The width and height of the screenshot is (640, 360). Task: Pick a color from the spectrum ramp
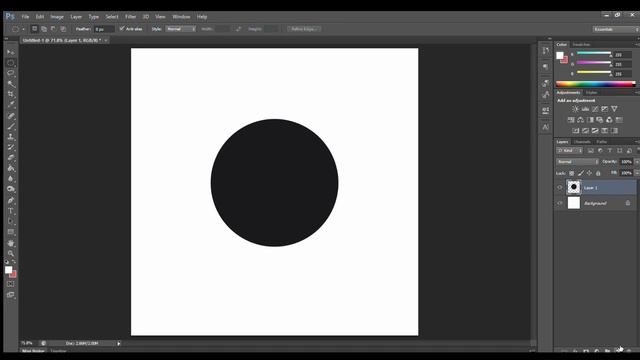[x=596, y=84]
